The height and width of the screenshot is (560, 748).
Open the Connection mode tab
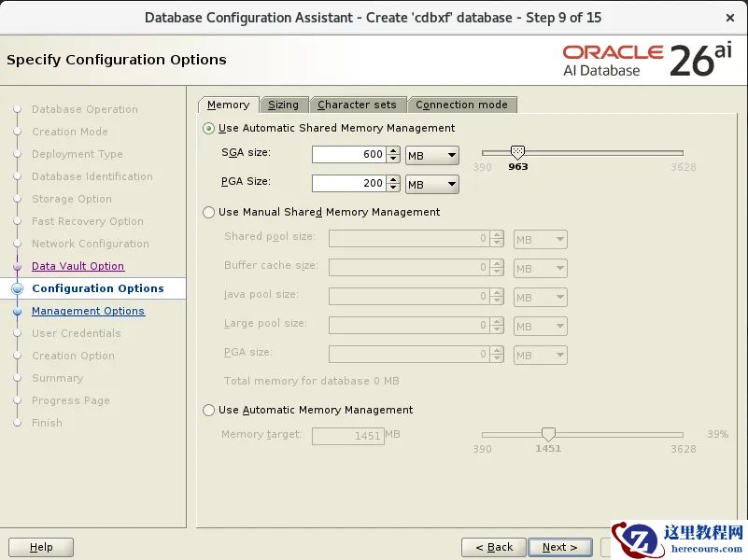(x=461, y=105)
